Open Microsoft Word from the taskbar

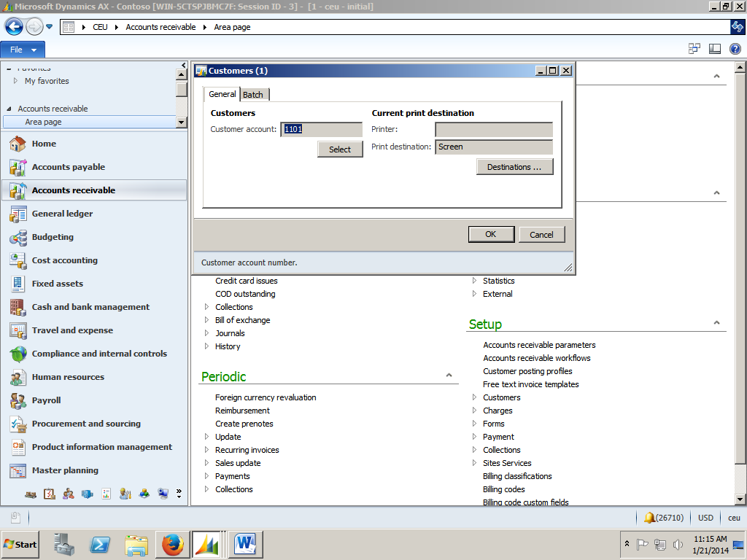[246, 544]
